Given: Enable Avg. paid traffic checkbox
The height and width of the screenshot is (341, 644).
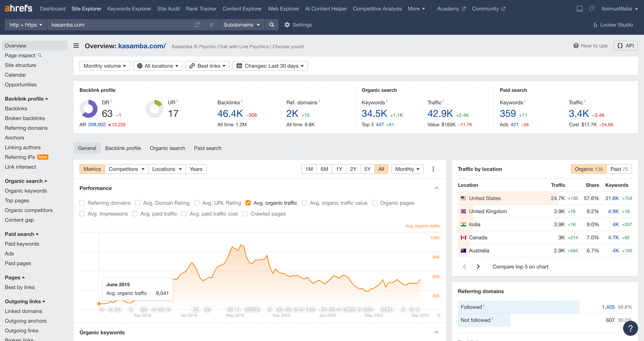Looking at the screenshot, I should click(135, 214).
